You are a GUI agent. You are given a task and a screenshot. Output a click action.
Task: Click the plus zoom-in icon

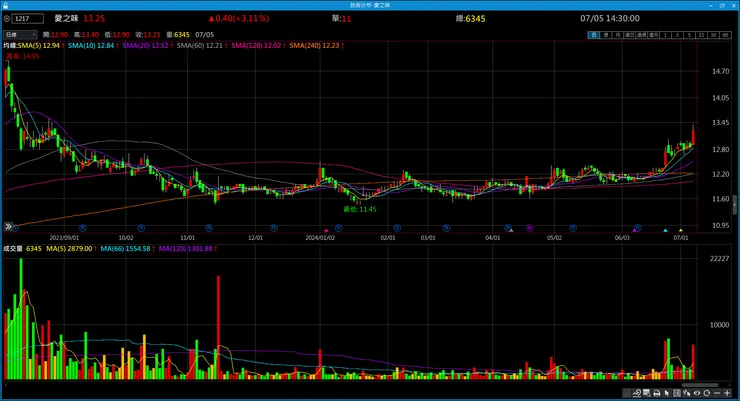[x=727, y=393]
